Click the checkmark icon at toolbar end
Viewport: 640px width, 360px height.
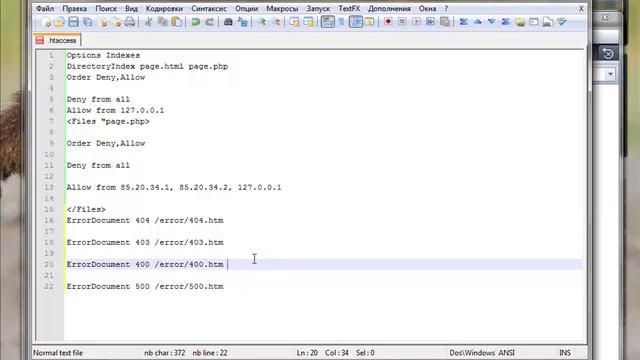click(562, 22)
